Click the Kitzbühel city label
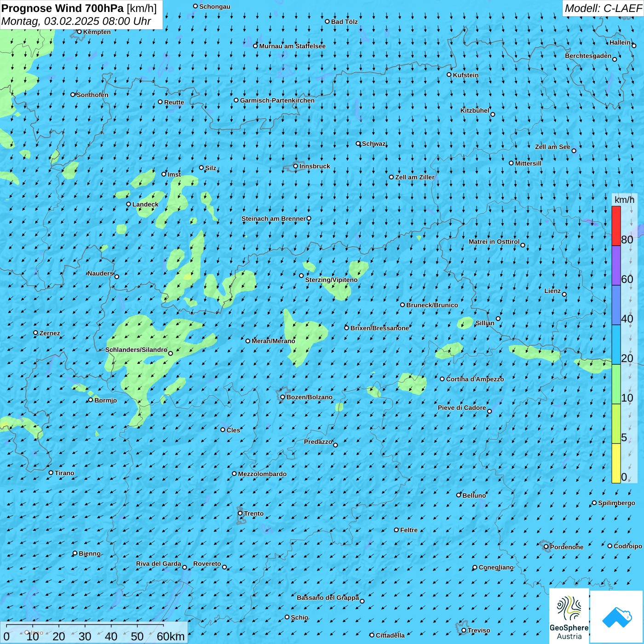The height and width of the screenshot is (644, 644). pos(475,110)
